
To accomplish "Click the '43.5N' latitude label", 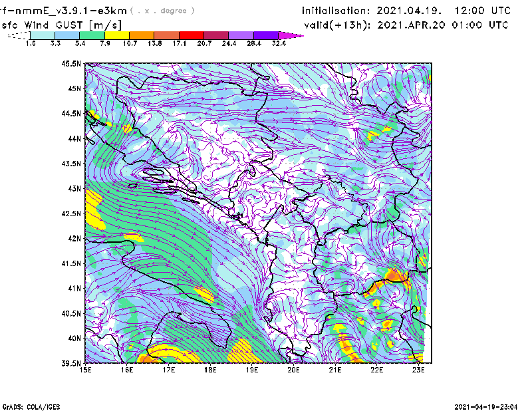I will (71, 164).
